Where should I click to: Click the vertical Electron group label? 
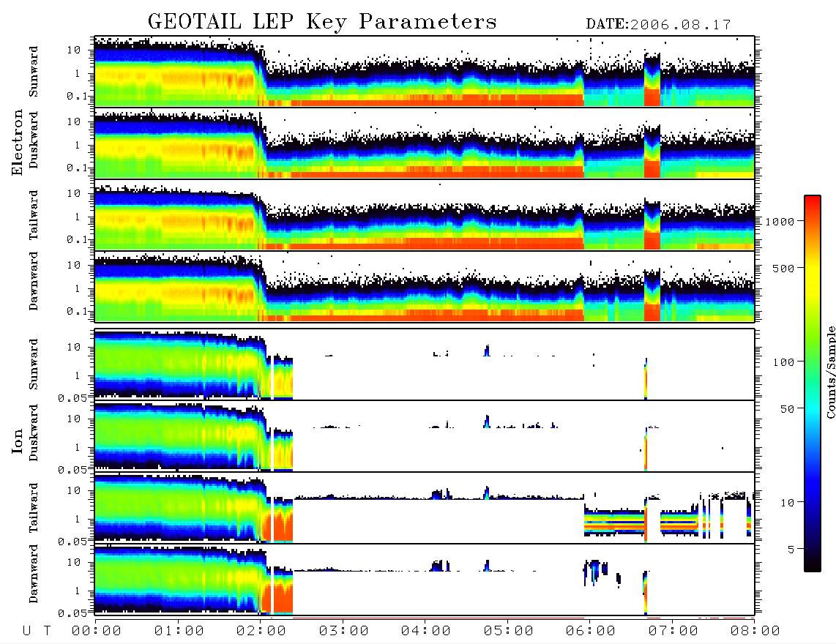point(17,142)
